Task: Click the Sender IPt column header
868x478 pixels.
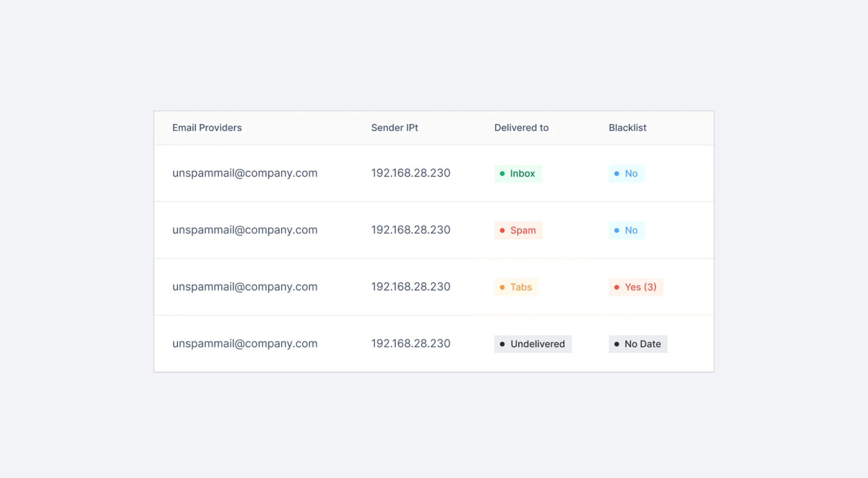Action: (x=395, y=128)
